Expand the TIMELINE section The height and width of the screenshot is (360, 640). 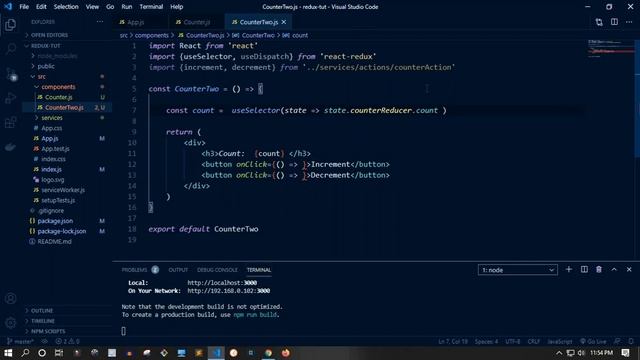(x=42, y=321)
